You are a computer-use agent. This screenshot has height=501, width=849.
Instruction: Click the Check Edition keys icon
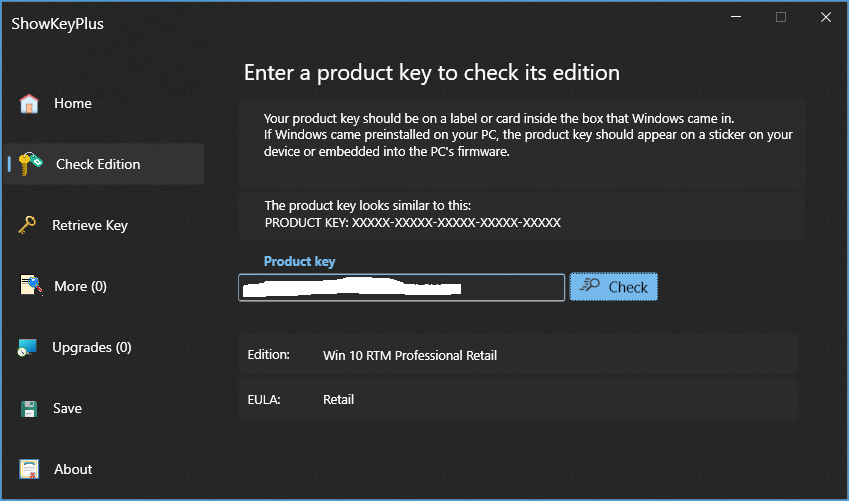coord(30,164)
